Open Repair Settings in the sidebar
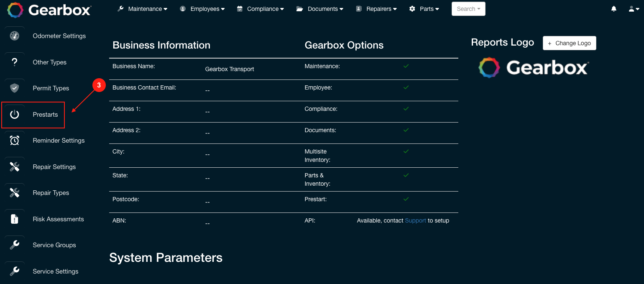644x284 pixels. pyautogui.click(x=54, y=167)
